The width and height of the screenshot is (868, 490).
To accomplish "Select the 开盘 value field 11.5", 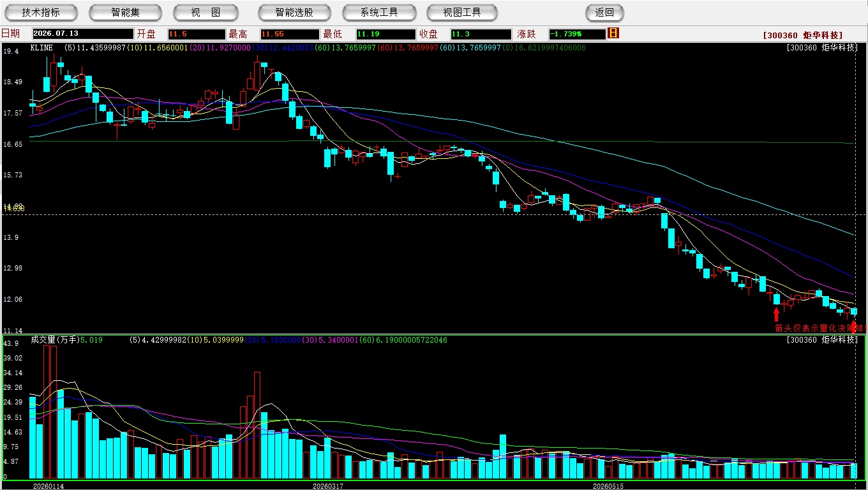I will pyautogui.click(x=197, y=34).
